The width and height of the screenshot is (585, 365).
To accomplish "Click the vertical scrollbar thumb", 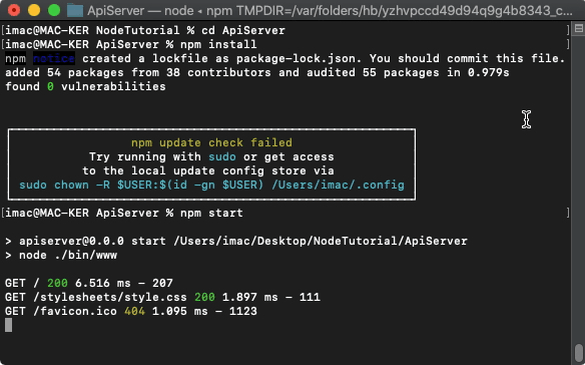I will pyautogui.click(x=579, y=352).
